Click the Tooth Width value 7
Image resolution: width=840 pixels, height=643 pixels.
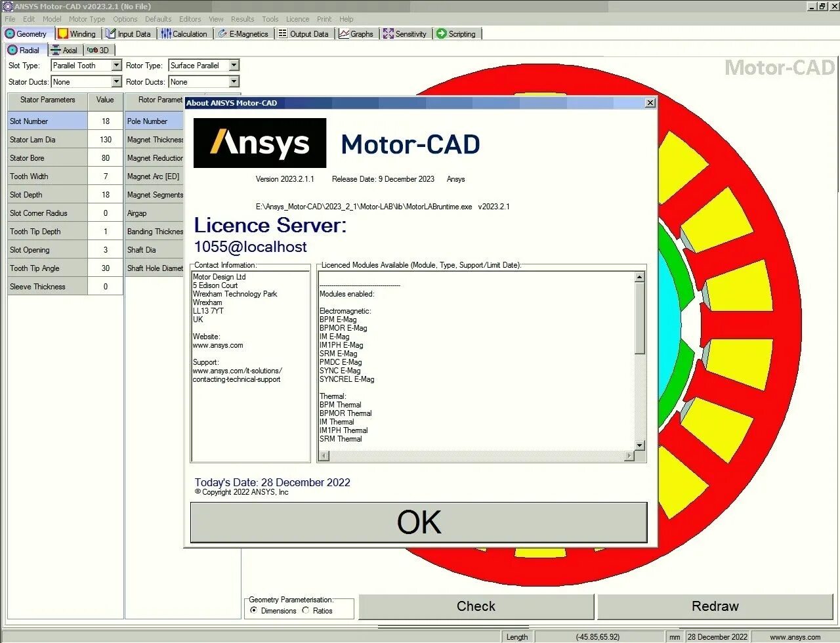[x=105, y=176]
